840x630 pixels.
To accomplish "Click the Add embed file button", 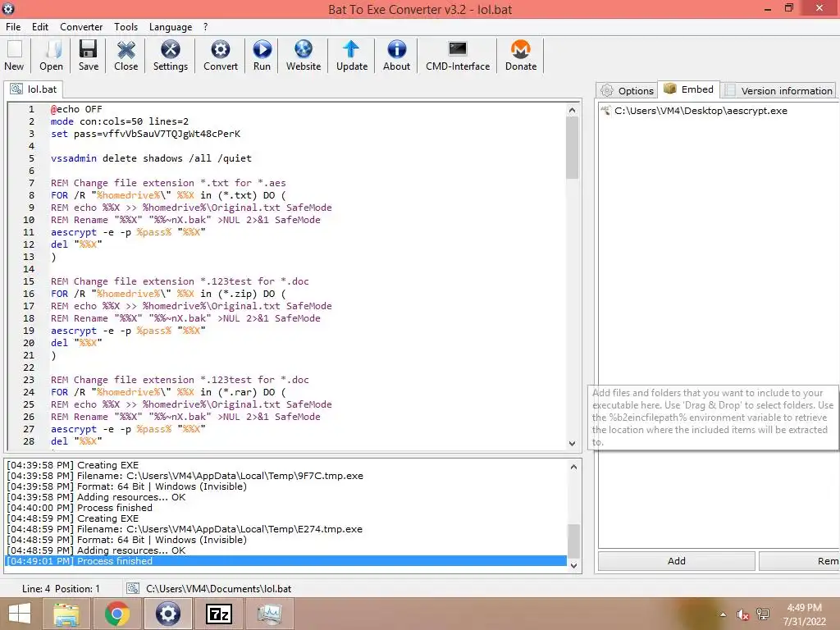I will pyautogui.click(x=677, y=561).
